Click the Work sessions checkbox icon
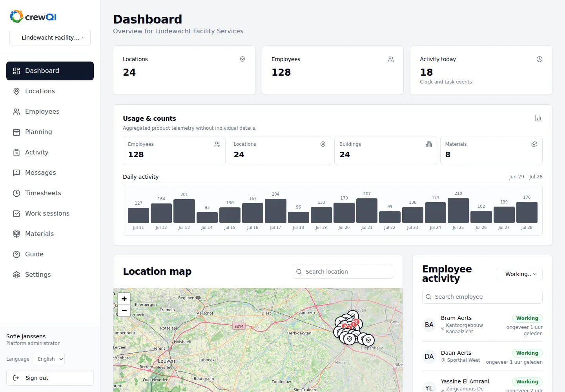565x392 pixels. [16, 214]
